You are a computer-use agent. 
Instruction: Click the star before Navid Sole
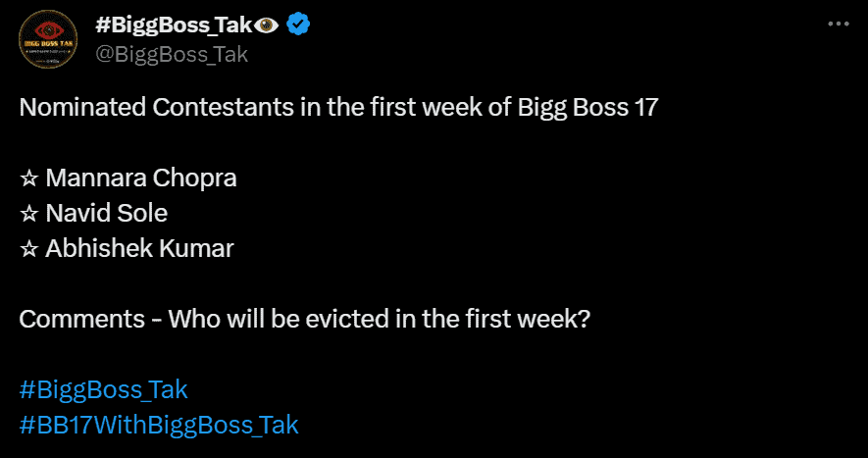click(29, 214)
